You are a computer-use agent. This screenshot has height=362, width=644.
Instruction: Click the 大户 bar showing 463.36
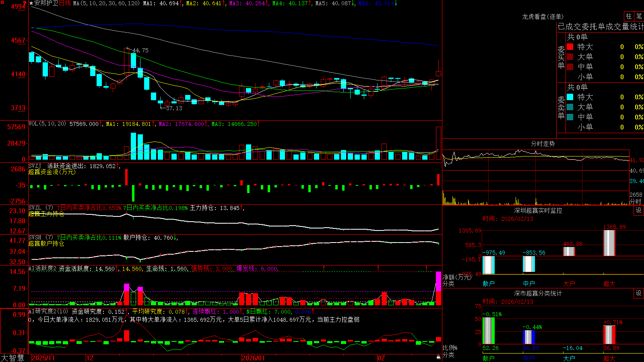[569, 251]
